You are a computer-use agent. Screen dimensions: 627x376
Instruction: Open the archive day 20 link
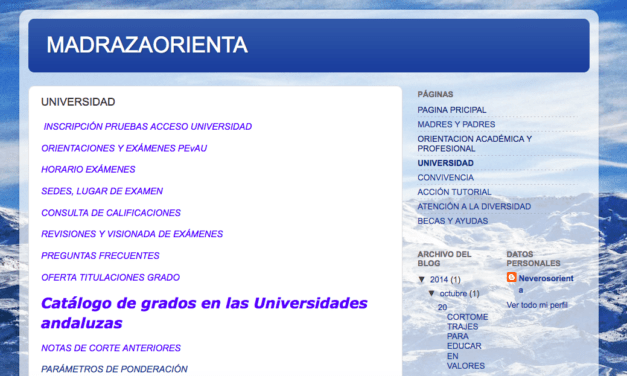click(x=442, y=307)
